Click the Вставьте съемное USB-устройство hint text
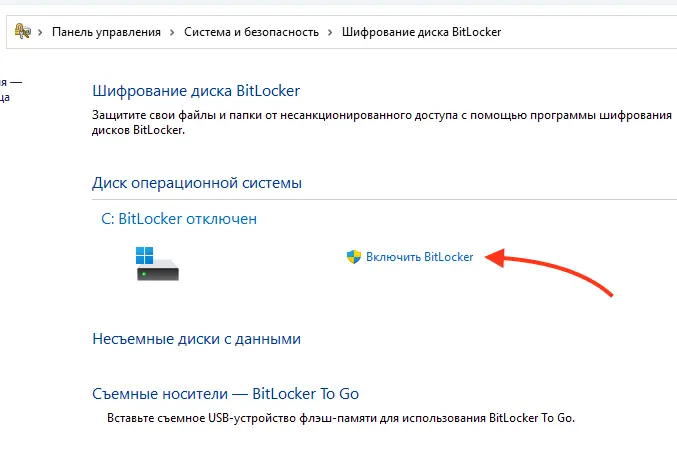677x450 pixels. [341, 418]
